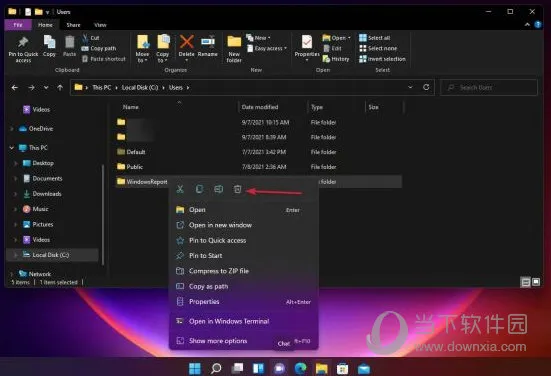This screenshot has width=551, height=376.
Task: Click the ribbon Copy button
Action: [49, 46]
